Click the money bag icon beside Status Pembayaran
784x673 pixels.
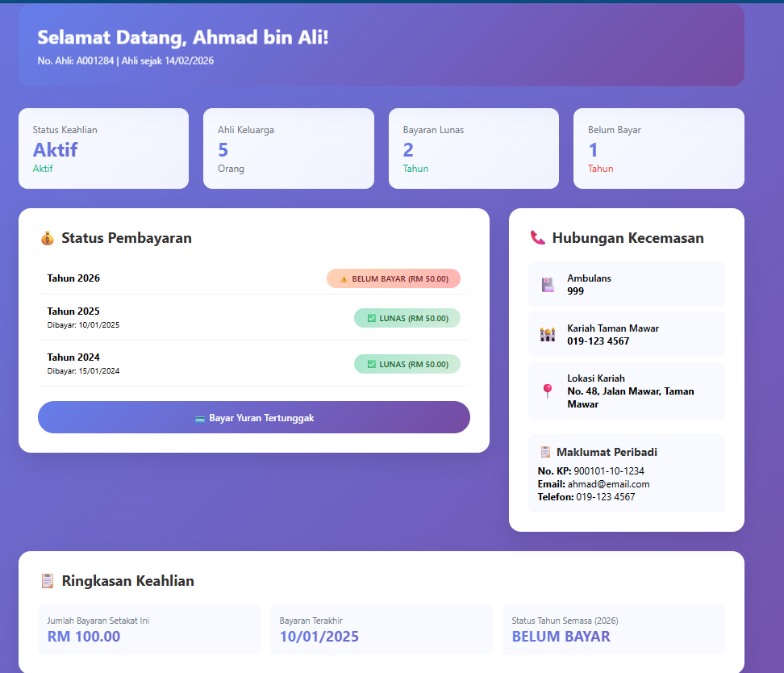(48, 238)
